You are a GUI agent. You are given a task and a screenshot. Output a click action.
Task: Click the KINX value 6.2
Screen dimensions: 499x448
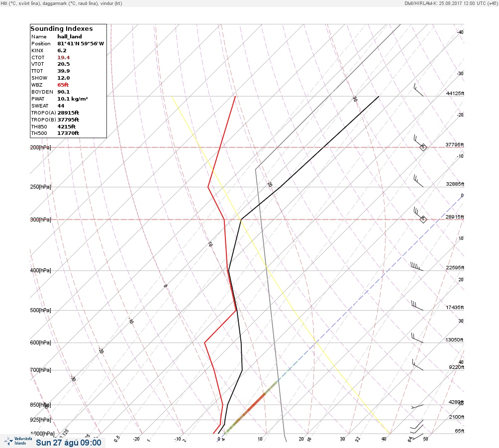(62, 51)
